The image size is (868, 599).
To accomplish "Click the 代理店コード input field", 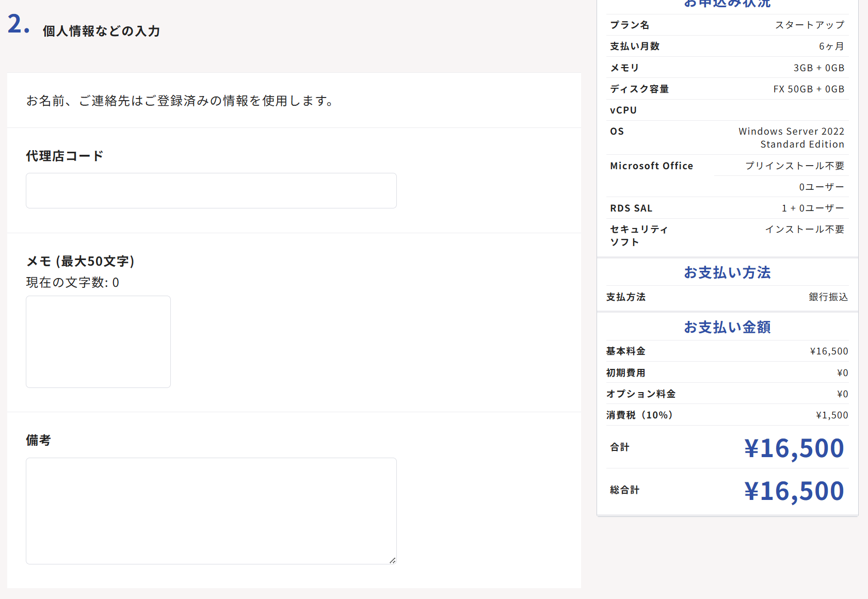I will (x=211, y=191).
